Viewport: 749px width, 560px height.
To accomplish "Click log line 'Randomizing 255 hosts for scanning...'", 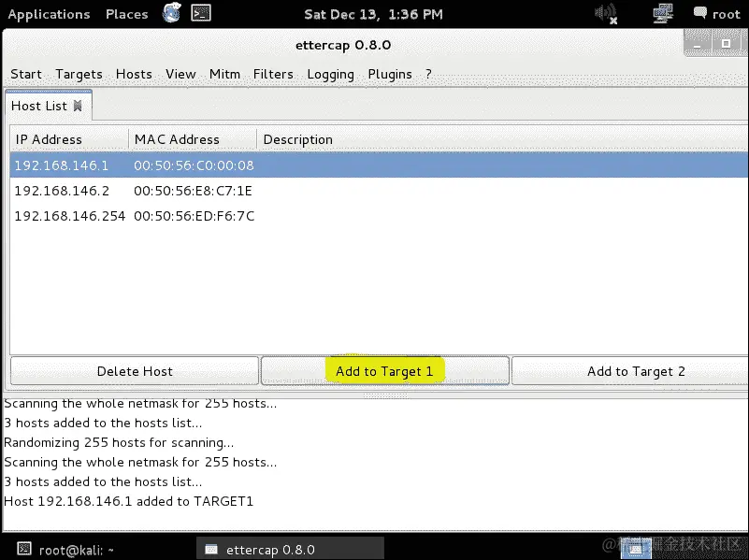I will coord(119,442).
